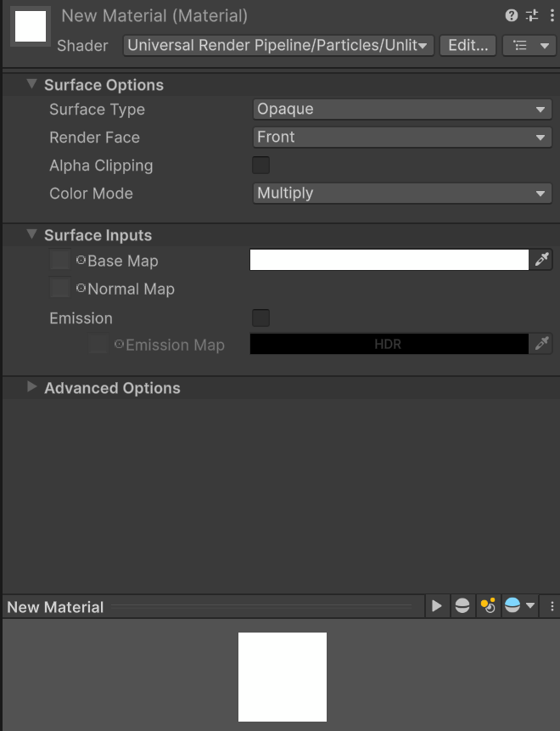Click the Base Map texture picker circle
The image size is (560, 731).
[x=81, y=260]
